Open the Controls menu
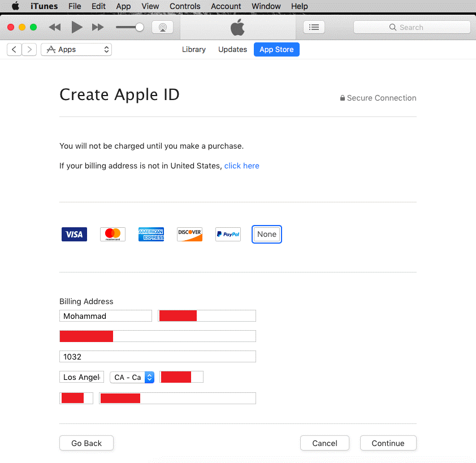 pos(185,6)
